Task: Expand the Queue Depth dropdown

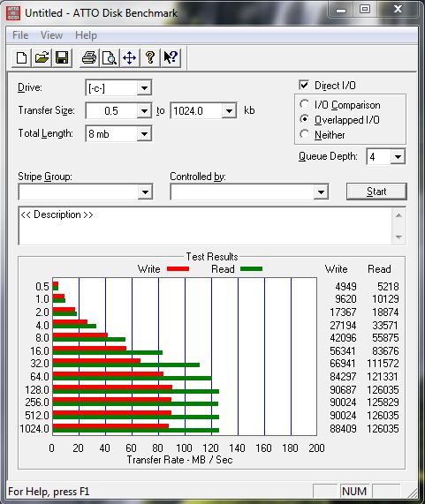Action: 398,157
